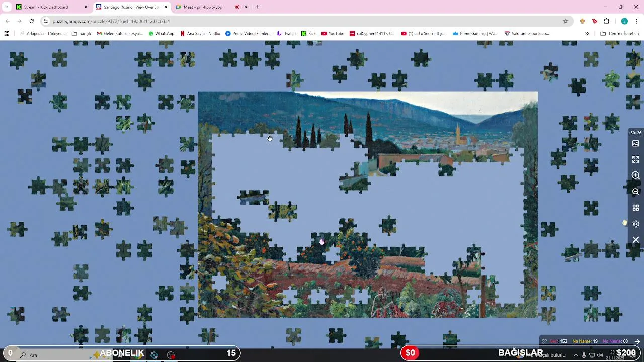
Task: Close the Meet tab
Action: pos(246,7)
